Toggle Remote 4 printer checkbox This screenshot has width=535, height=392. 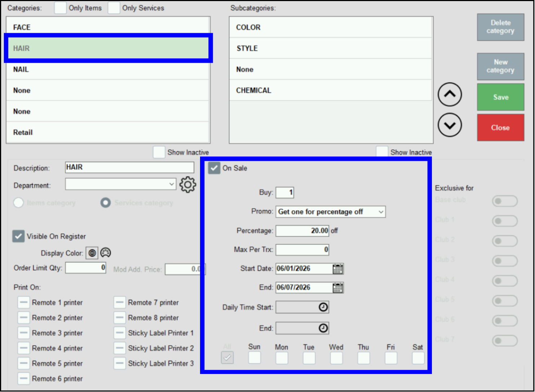(x=24, y=348)
